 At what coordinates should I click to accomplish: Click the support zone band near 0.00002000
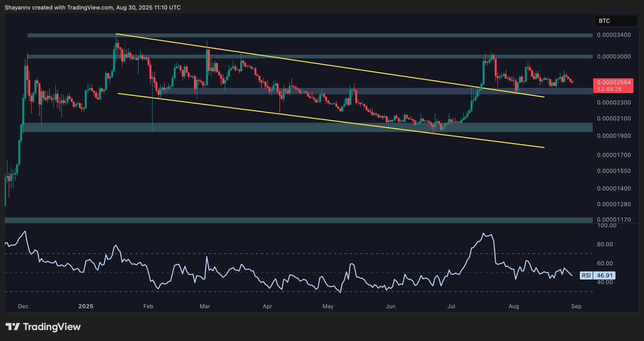coord(252,127)
